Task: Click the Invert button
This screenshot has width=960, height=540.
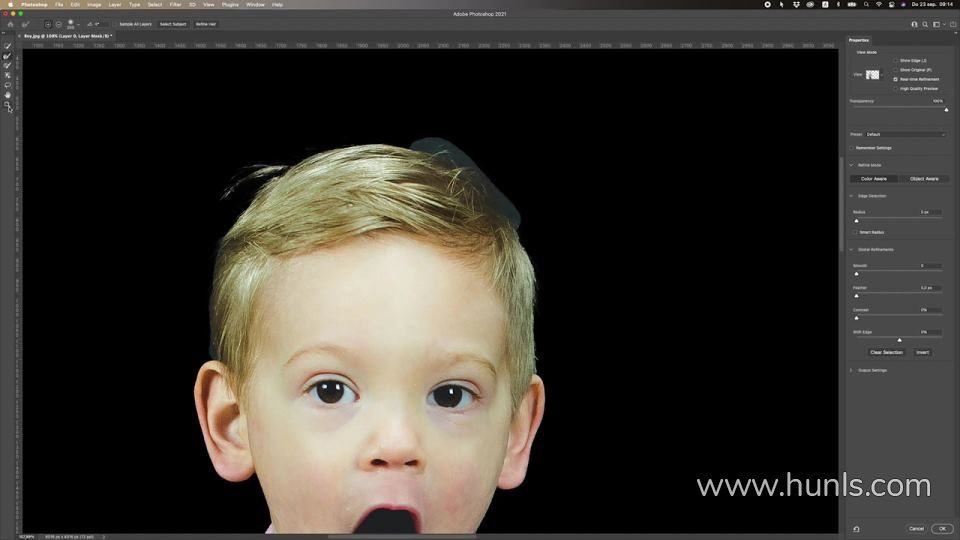Action: 923,352
